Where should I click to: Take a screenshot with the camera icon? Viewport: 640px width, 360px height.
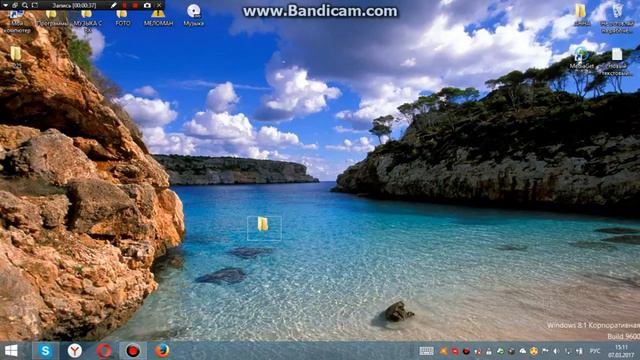147,5
